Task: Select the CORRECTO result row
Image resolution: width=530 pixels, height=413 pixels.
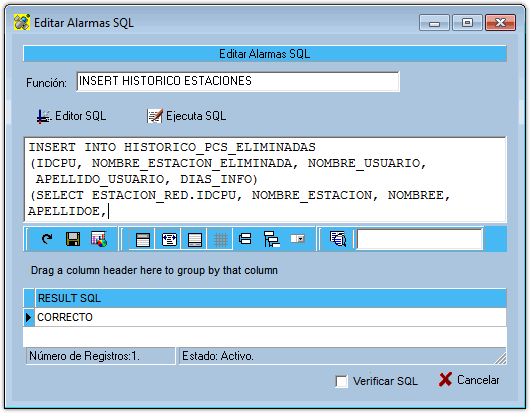Action: click(270, 317)
